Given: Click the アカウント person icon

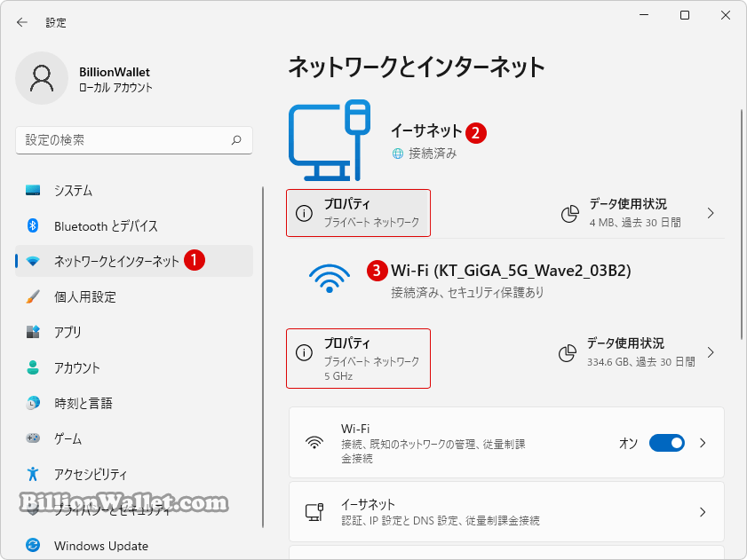Looking at the screenshot, I should (33, 367).
